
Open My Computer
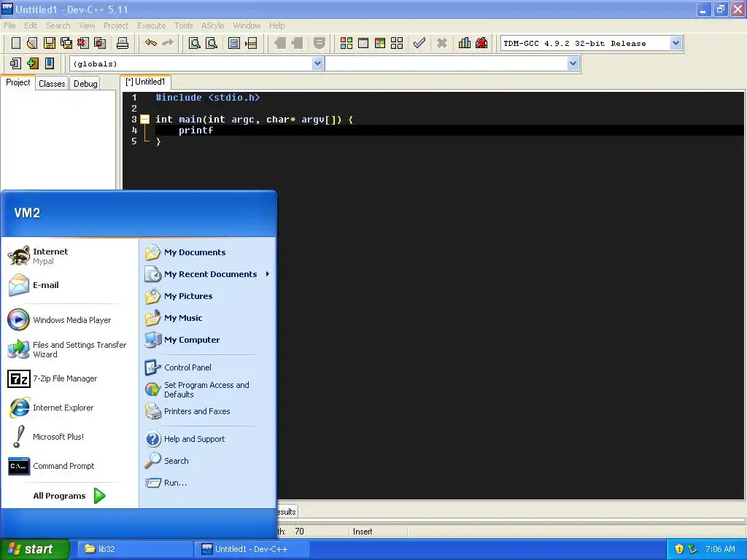(x=208, y=340)
